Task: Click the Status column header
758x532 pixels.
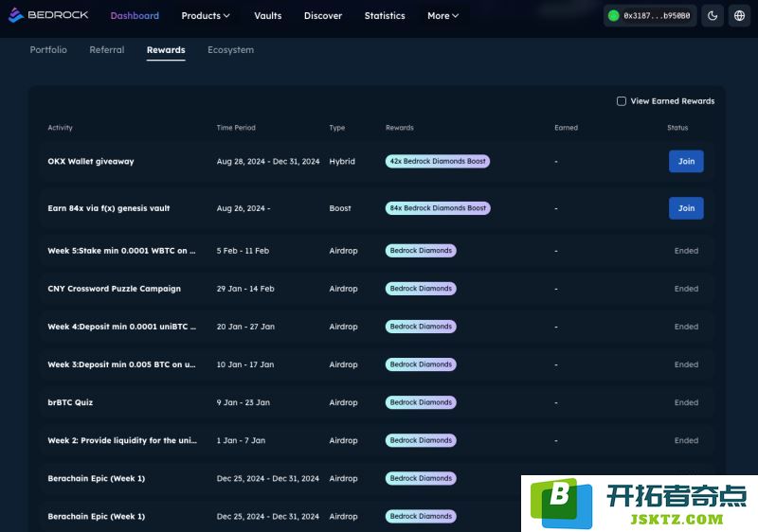Action: click(677, 128)
